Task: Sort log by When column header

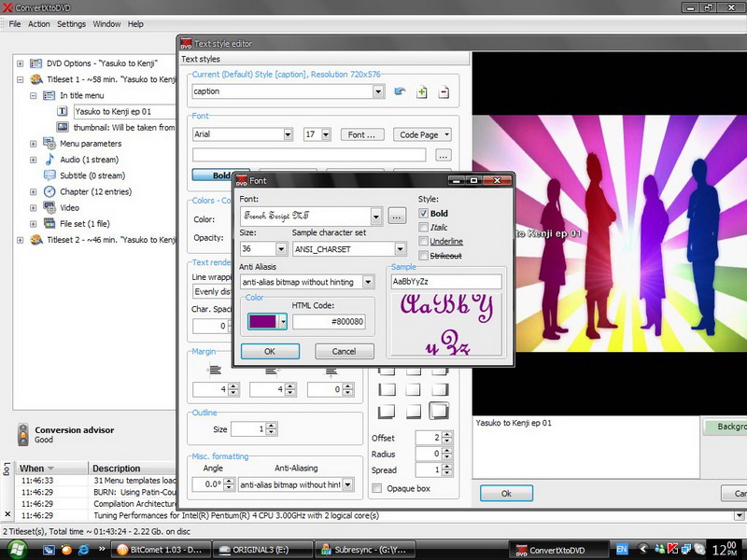Action: [x=51, y=469]
